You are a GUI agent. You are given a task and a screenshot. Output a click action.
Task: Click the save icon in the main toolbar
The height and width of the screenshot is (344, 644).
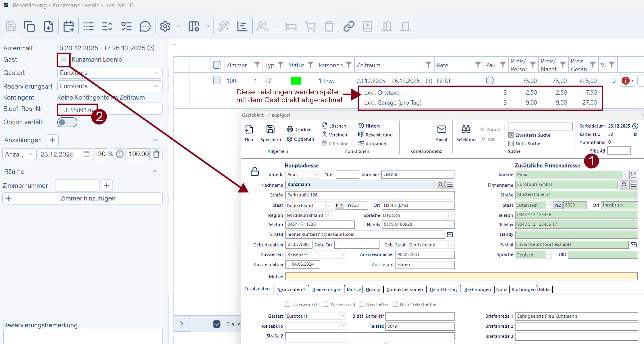pos(11,26)
